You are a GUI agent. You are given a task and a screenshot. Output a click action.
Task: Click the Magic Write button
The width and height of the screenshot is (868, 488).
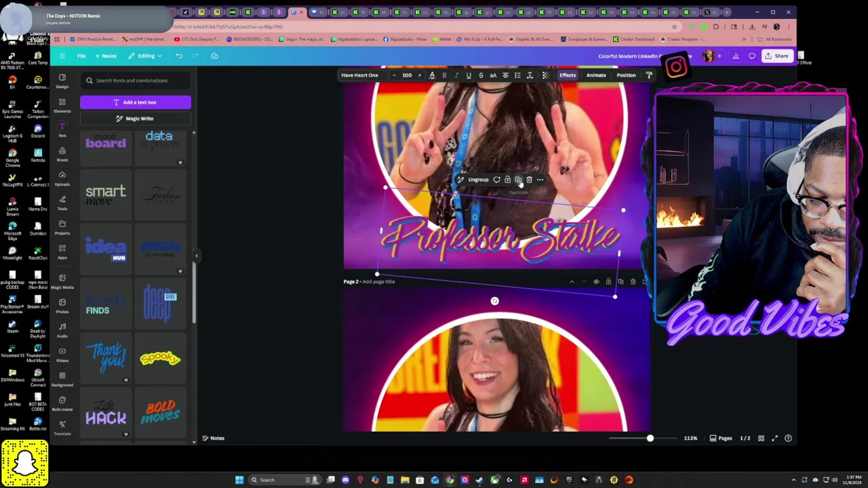coord(136,119)
